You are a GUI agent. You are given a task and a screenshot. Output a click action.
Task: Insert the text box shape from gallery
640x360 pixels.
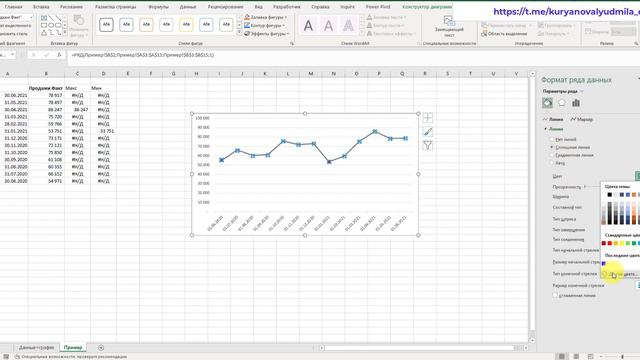pos(44,18)
